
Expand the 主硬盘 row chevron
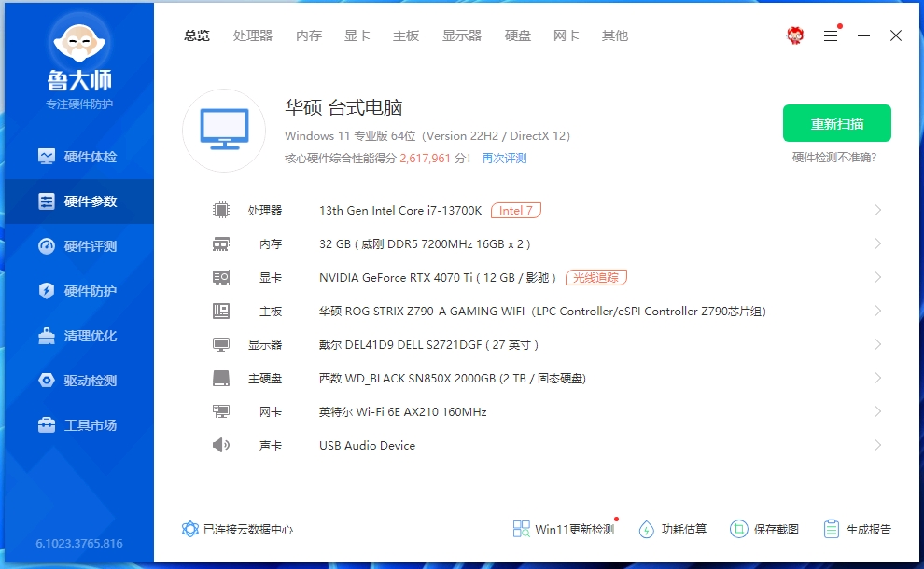(x=878, y=378)
